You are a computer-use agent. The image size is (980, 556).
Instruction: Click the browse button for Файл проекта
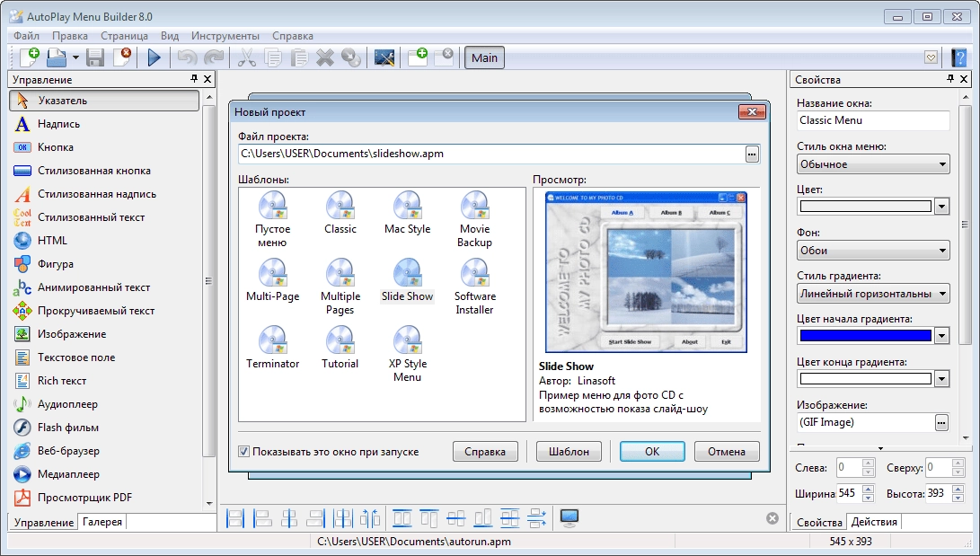coord(752,154)
